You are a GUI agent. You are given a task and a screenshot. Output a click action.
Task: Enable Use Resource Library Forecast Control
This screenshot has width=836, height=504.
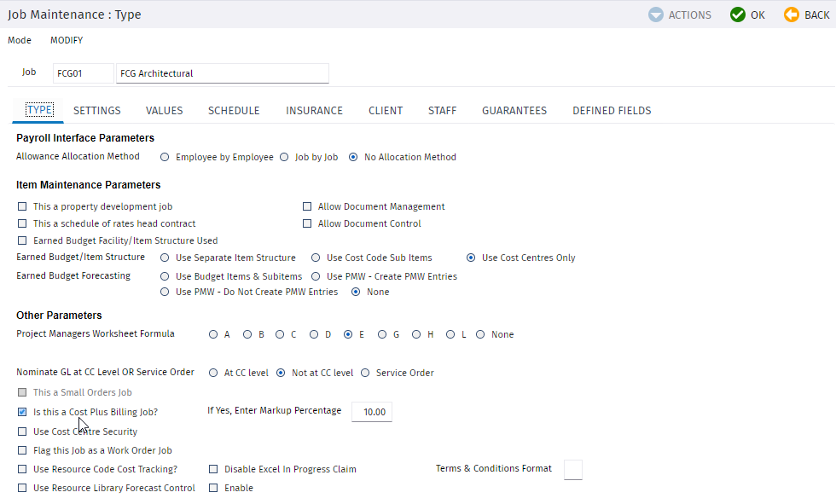(x=22, y=488)
